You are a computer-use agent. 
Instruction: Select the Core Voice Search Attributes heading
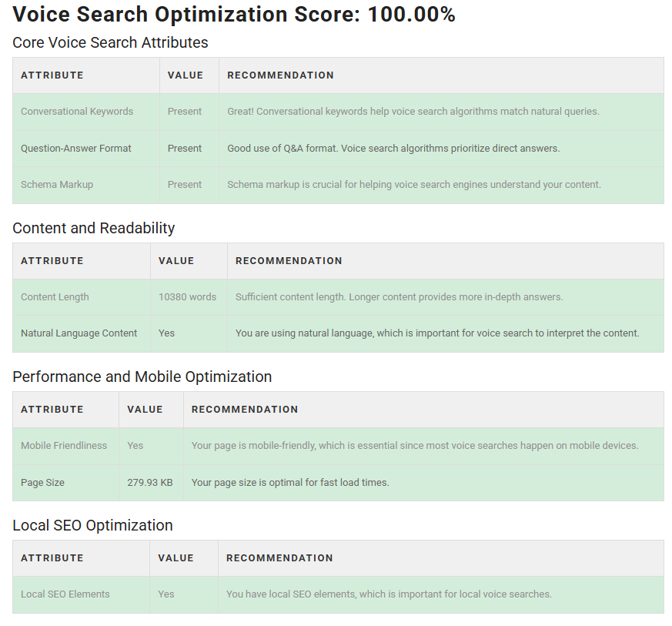[x=110, y=43]
